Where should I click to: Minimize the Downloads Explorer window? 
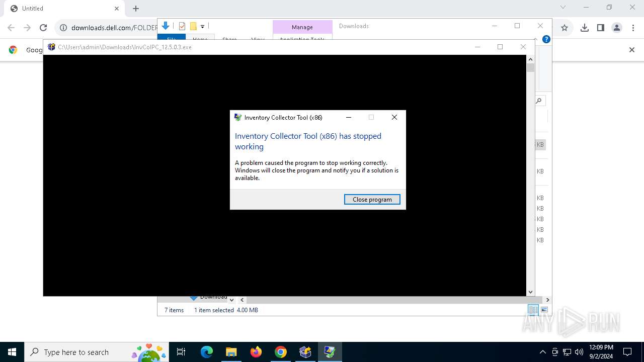[495, 26]
